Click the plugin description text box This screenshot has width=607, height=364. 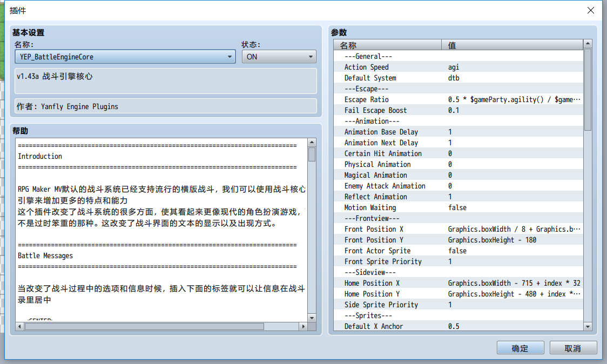[166, 81]
